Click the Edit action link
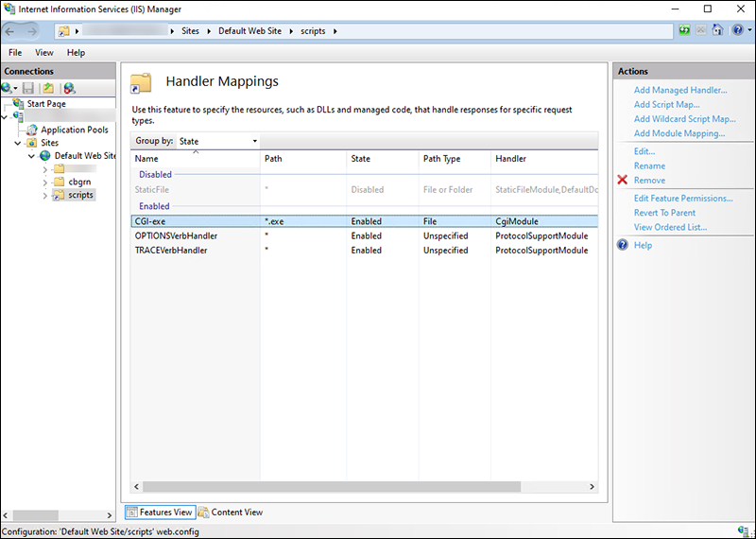 pos(644,151)
